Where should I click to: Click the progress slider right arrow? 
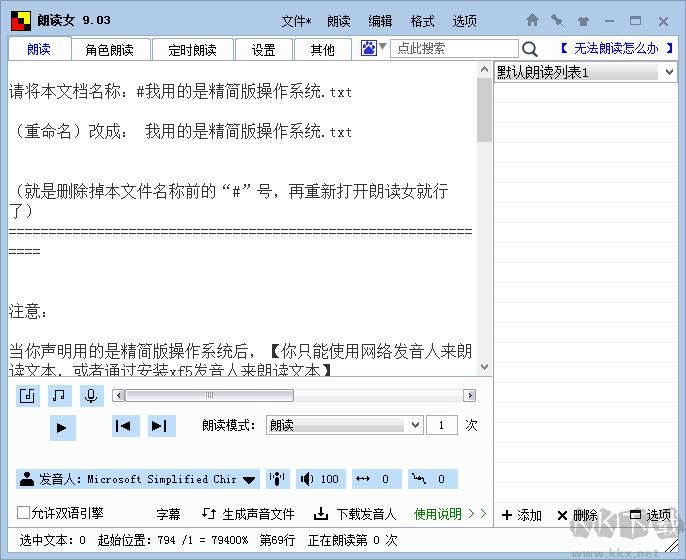click(470, 396)
